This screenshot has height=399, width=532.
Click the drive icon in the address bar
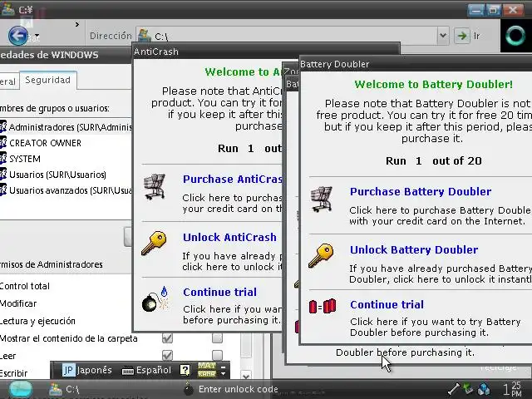click(x=145, y=36)
